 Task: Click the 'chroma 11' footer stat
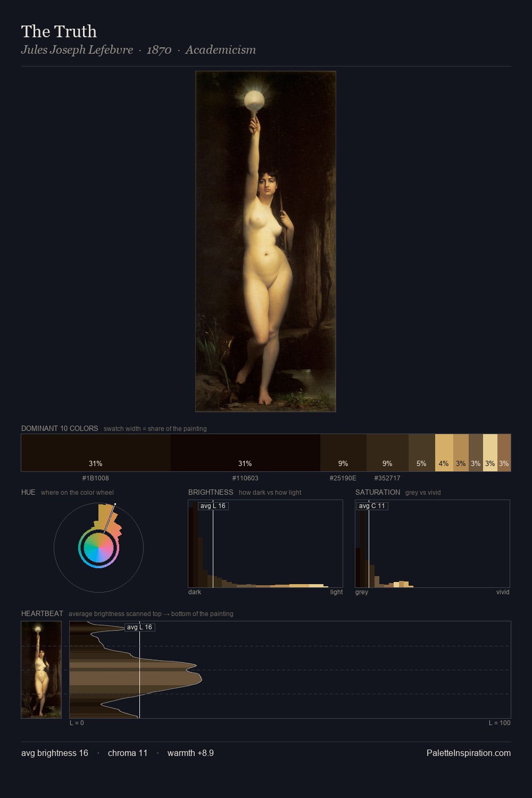pyautogui.click(x=128, y=753)
